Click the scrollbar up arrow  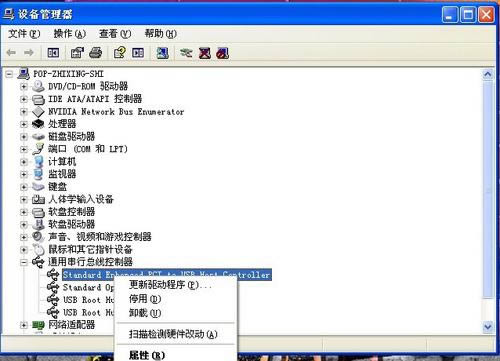point(488,74)
